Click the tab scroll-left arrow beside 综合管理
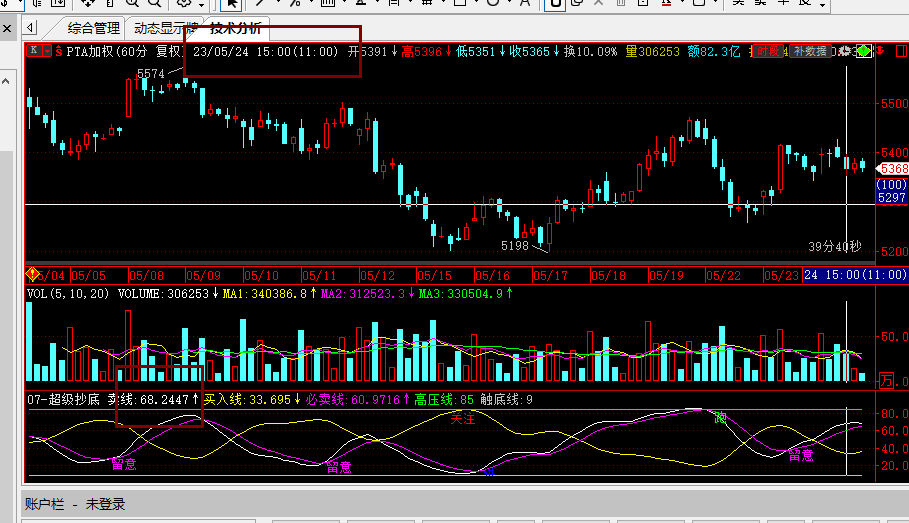The height and width of the screenshot is (523, 909). (30, 27)
